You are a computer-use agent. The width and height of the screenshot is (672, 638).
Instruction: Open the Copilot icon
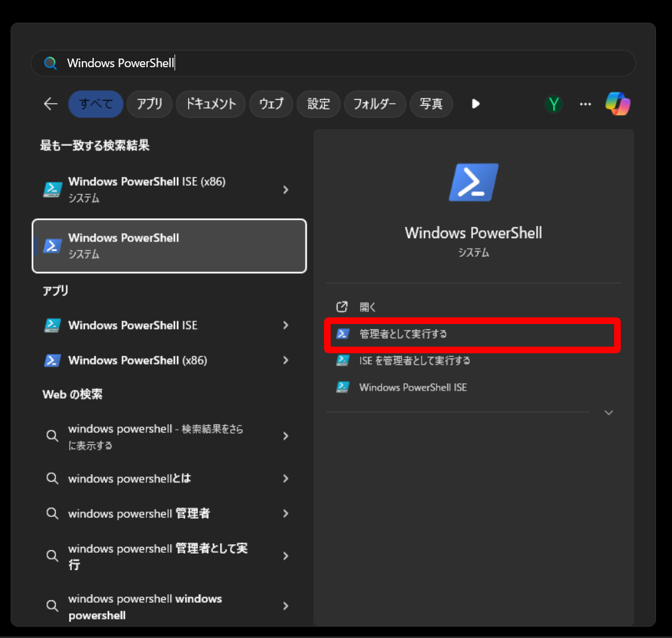pos(617,104)
